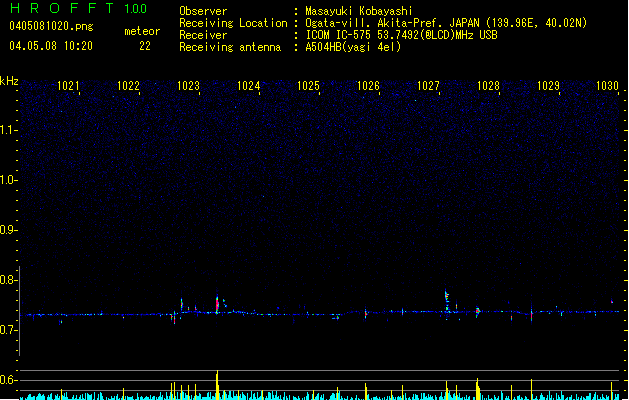Click frequency axis label 0.9
Screen dimensions: 629x400
(x=9, y=230)
